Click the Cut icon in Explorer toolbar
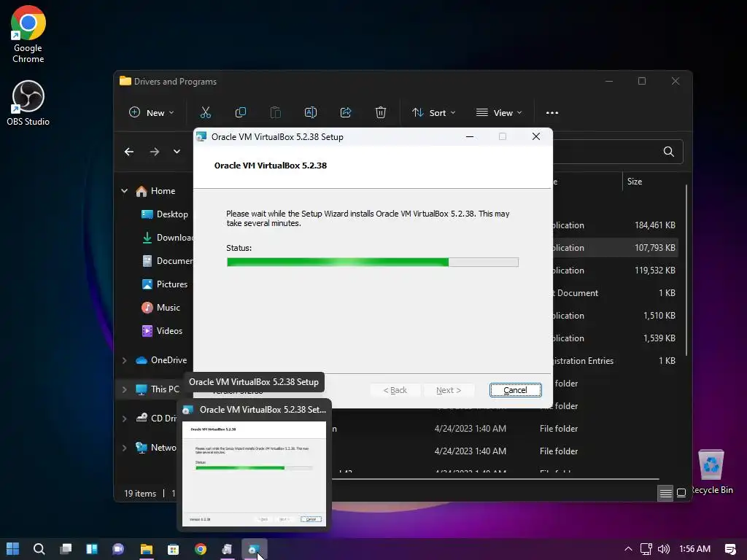This screenshot has width=747, height=560. pos(205,113)
